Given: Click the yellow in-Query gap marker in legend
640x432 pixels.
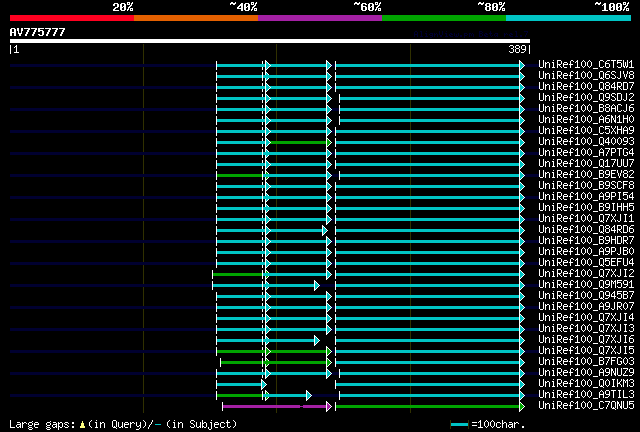Looking at the screenshot, I should coord(82,425).
